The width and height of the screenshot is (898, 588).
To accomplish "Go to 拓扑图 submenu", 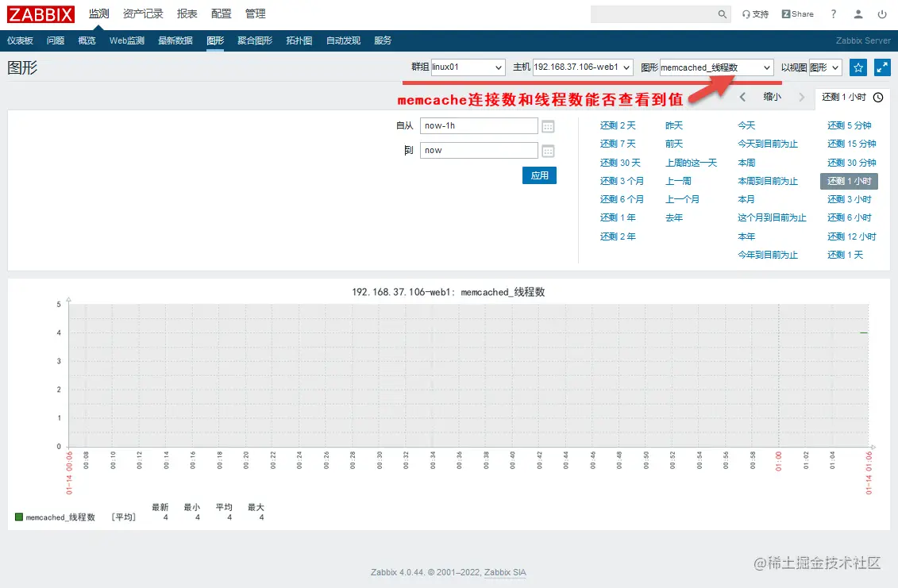I will (x=299, y=40).
